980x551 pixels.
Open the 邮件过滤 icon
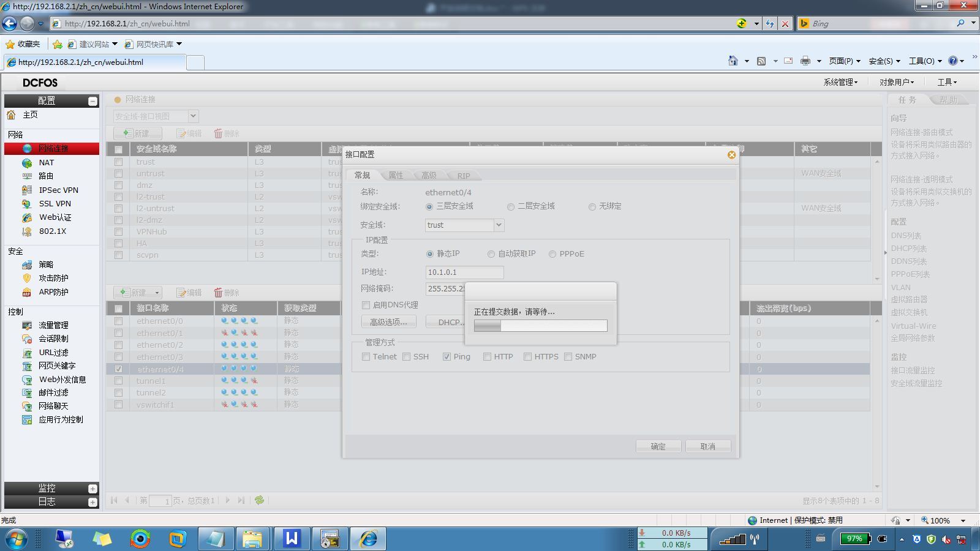27,393
